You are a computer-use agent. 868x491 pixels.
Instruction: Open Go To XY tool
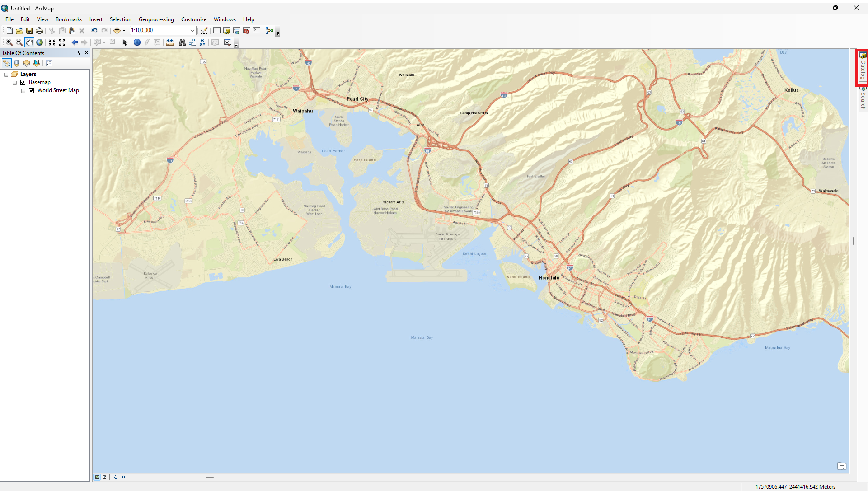[202, 42]
